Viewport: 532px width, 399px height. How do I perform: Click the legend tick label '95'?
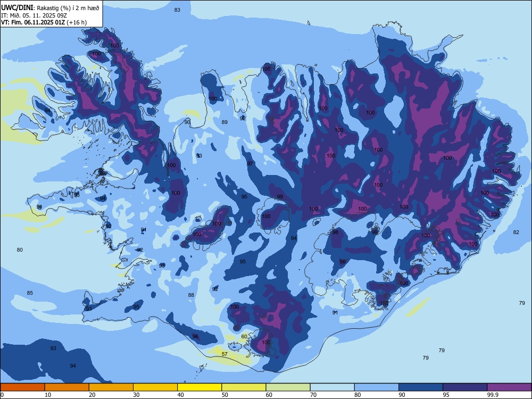pos(446,395)
